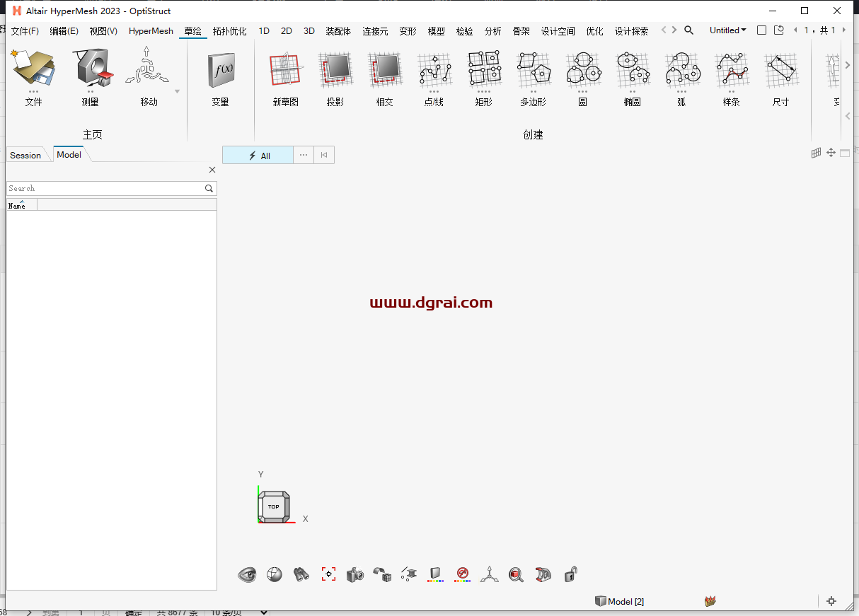Close the Model browser panel
The height and width of the screenshot is (616, 859).
(212, 170)
